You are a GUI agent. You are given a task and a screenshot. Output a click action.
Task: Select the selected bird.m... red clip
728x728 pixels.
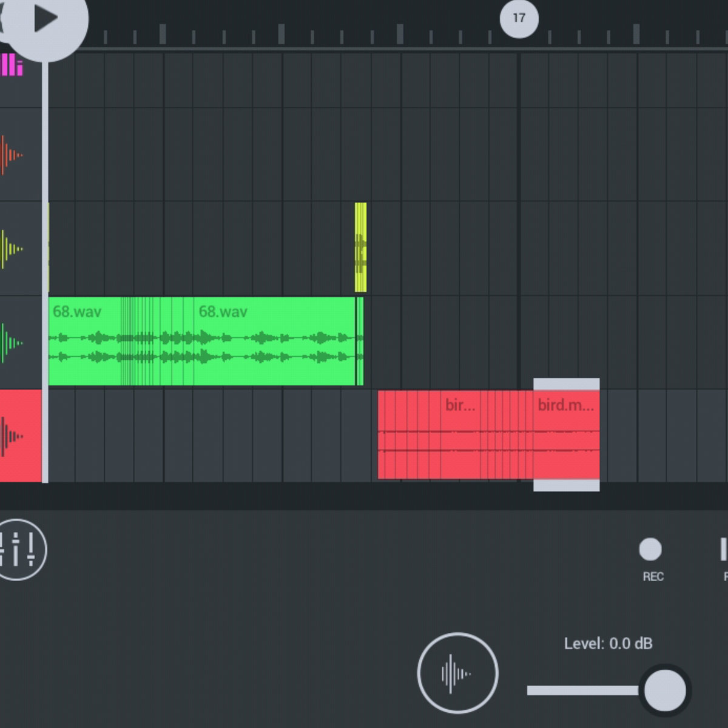pyautogui.click(x=566, y=434)
